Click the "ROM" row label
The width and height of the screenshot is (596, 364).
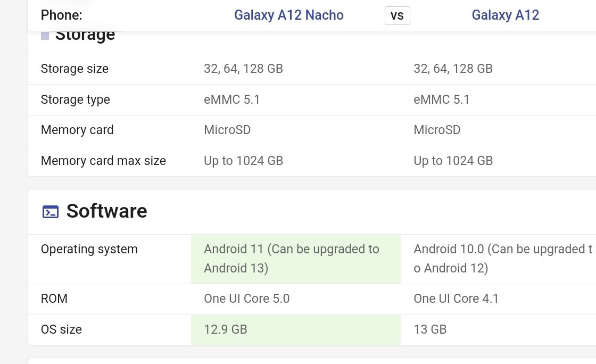54,299
